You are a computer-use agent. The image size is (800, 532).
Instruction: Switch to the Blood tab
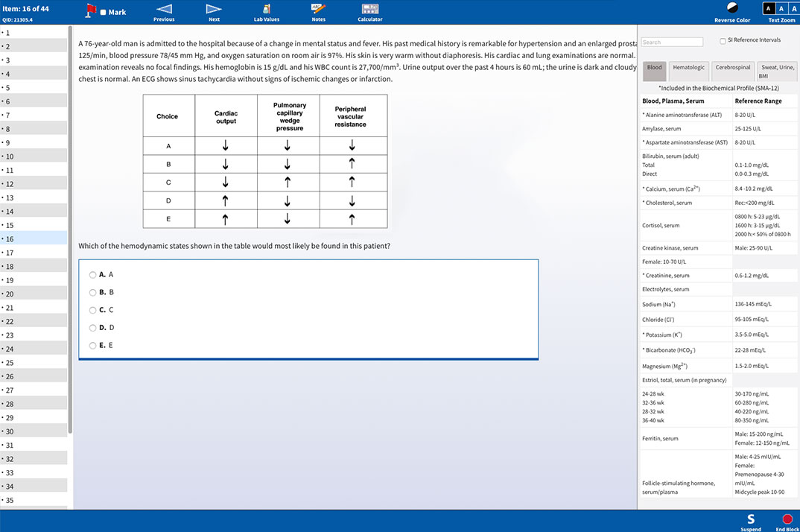(x=654, y=71)
